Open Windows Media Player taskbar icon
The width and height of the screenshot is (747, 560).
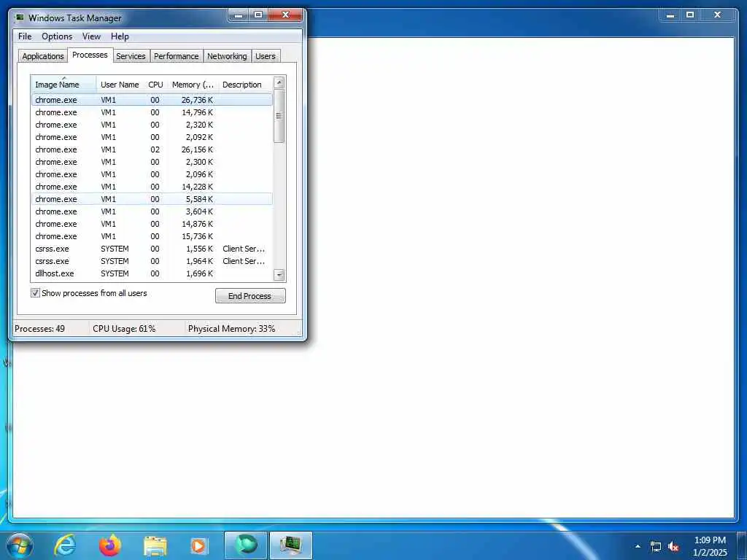click(x=198, y=546)
